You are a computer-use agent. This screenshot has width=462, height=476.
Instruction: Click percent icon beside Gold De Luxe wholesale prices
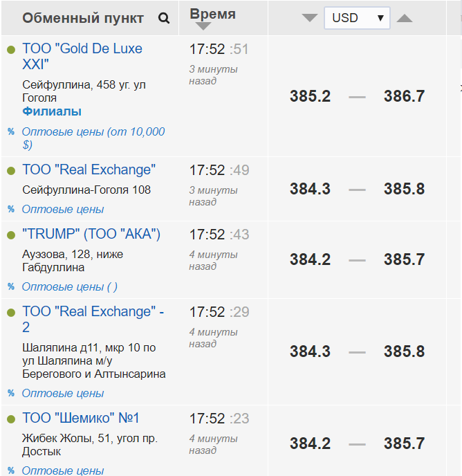[10, 131]
